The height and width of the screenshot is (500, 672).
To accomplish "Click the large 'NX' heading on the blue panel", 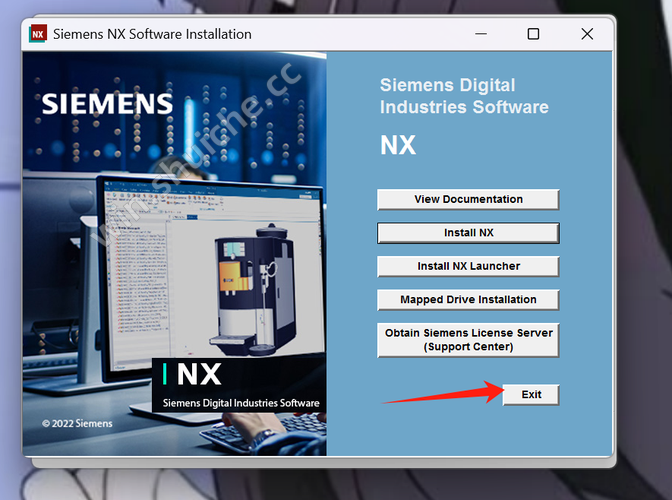I will pyautogui.click(x=398, y=145).
